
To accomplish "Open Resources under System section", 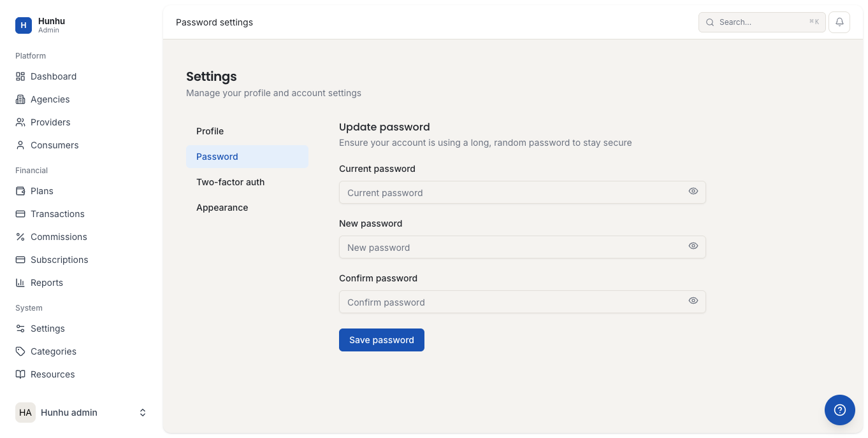I will click(x=82, y=374).
